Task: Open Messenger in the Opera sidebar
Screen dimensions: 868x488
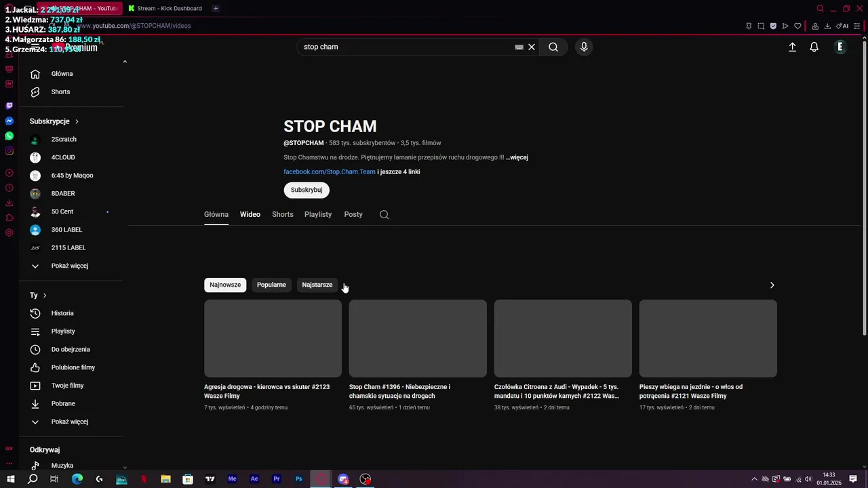Action: click(9, 121)
